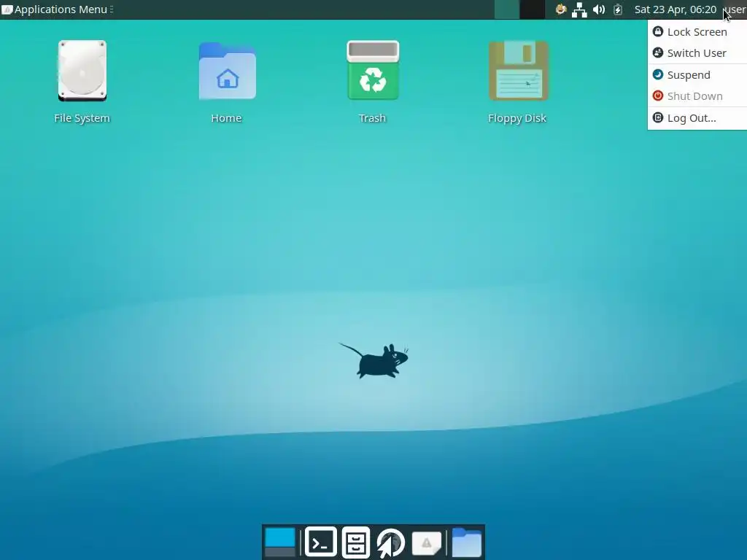Click the notification face icon in the tray
The width and height of the screenshot is (747, 560).
coord(561,9)
